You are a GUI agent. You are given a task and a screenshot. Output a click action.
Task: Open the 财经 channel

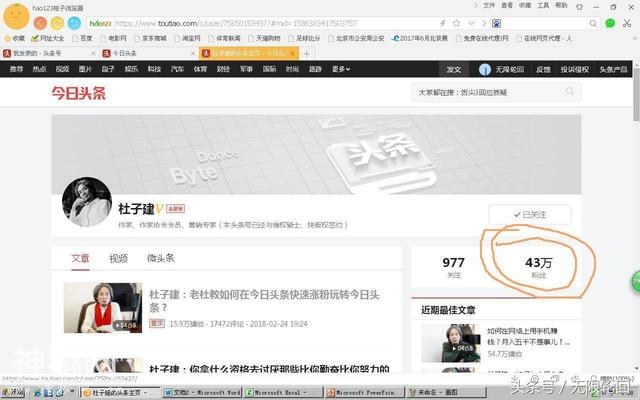click(x=223, y=69)
